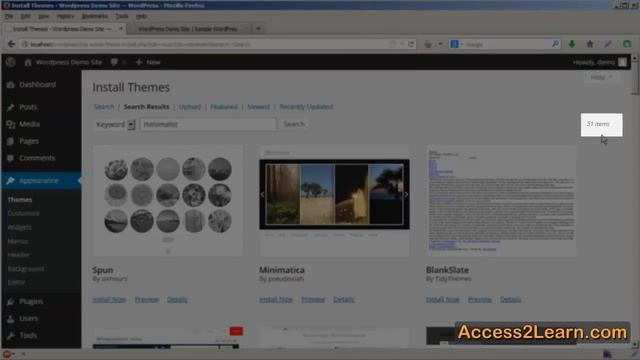
Task: Click the theme Search button
Action: click(294, 124)
